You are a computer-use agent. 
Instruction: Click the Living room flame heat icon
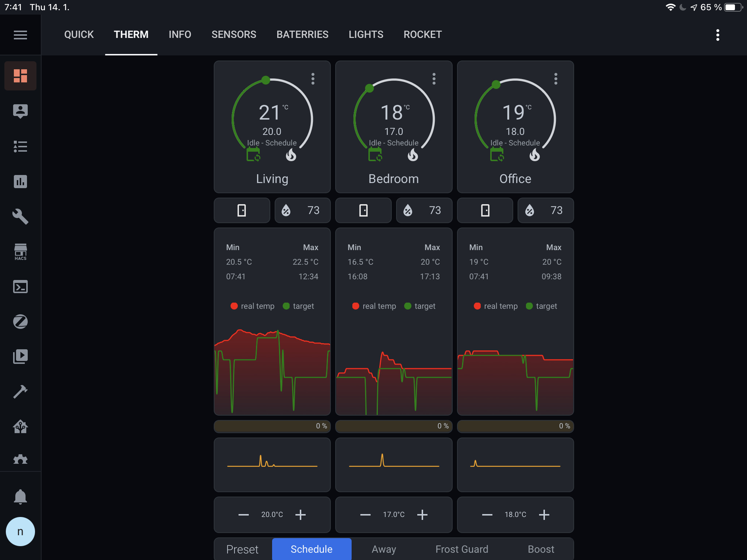click(x=291, y=155)
